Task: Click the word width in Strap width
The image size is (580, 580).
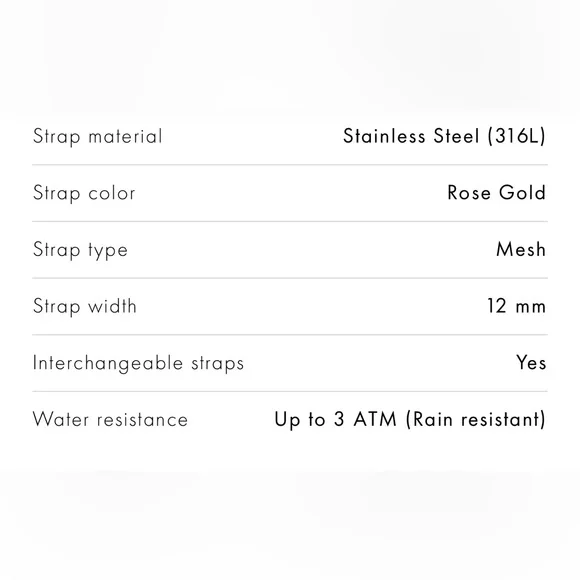Action: [x=112, y=306]
